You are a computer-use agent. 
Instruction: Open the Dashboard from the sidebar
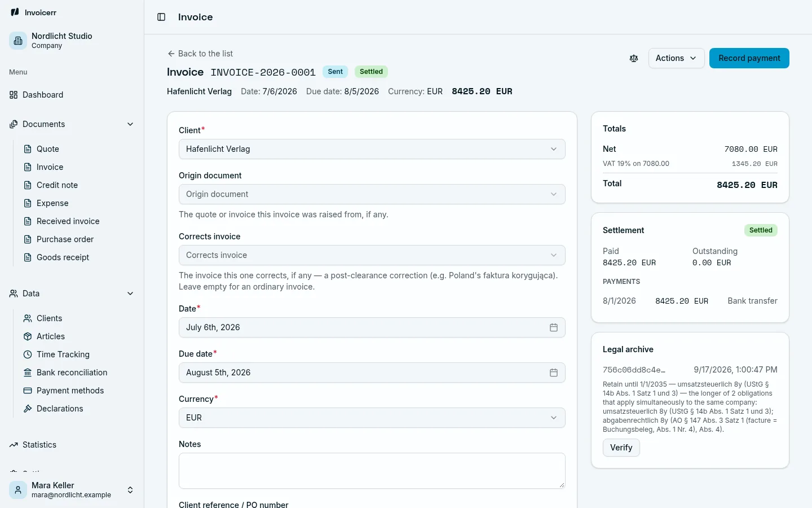72,95
